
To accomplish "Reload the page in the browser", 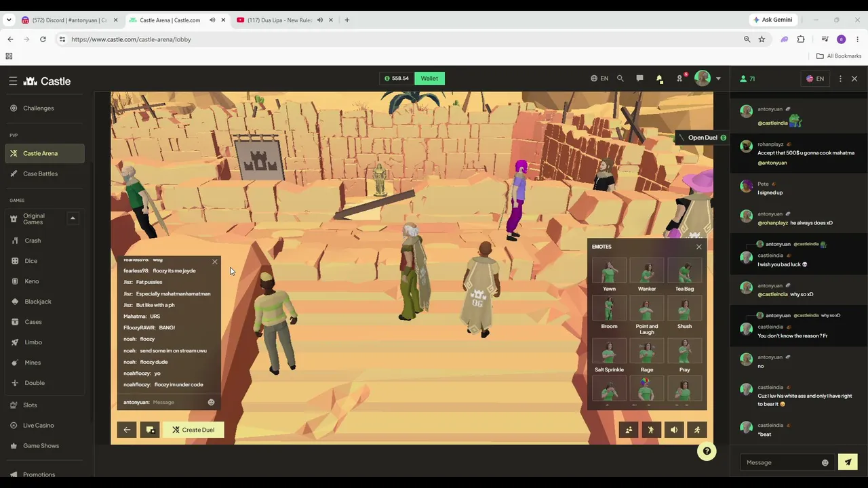I will (43, 39).
